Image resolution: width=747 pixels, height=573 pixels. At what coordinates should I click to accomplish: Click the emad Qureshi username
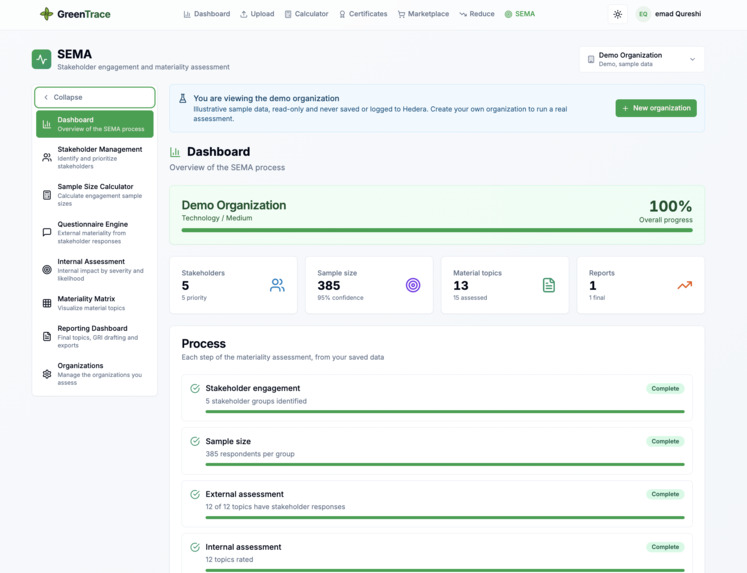tap(678, 14)
